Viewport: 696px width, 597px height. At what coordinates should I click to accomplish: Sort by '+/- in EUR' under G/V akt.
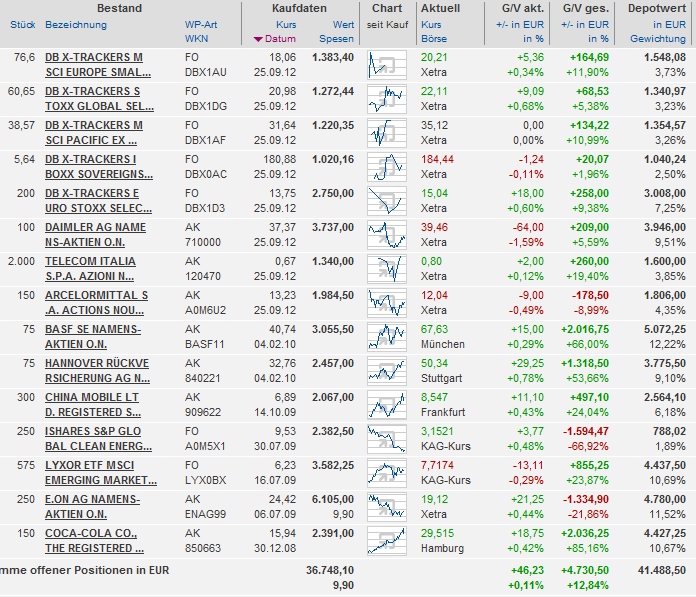(x=520, y=25)
